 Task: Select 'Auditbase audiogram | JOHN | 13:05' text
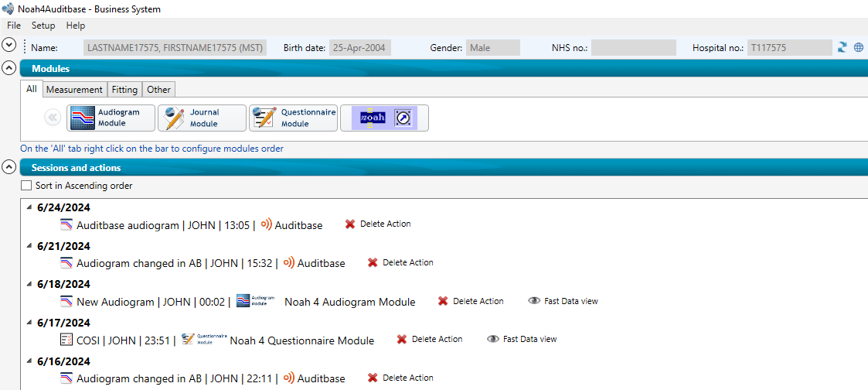(x=165, y=225)
